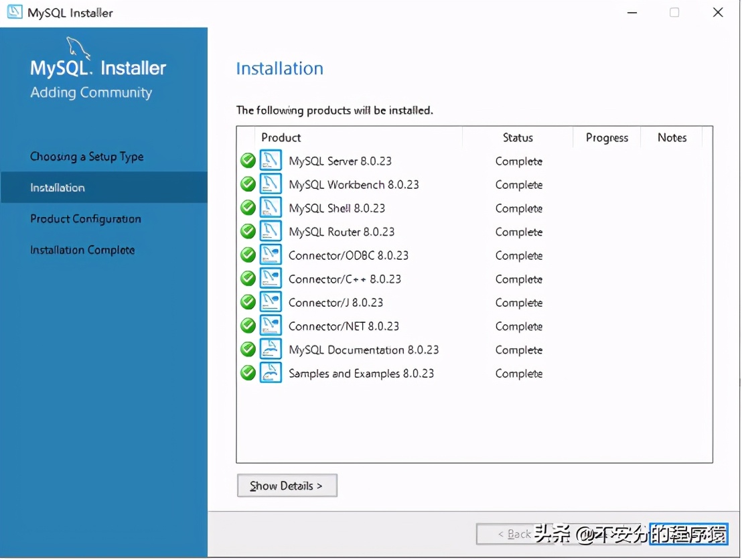Click the Complete status of Connector/NET

(x=519, y=327)
